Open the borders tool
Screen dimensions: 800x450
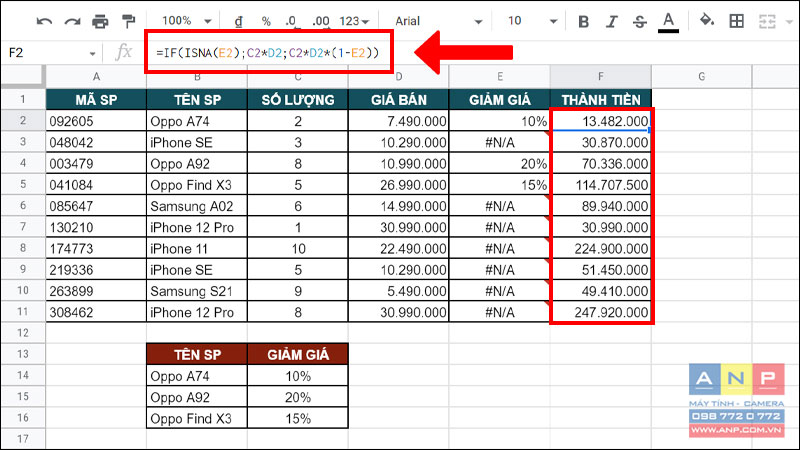[x=736, y=21]
